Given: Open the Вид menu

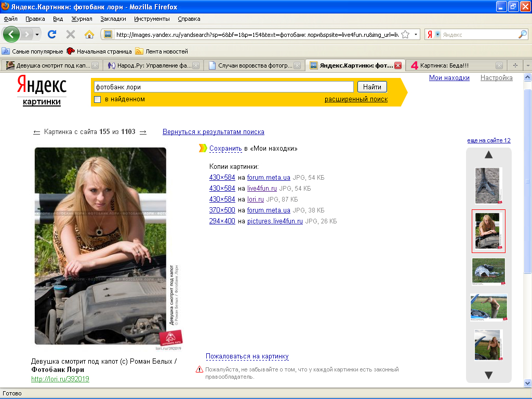Looking at the screenshot, I should tap(58, 19).
